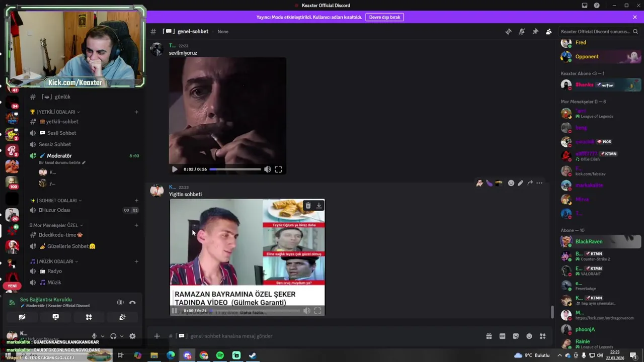React with the eggplant emoji shortcut

[x=489, y=183]
